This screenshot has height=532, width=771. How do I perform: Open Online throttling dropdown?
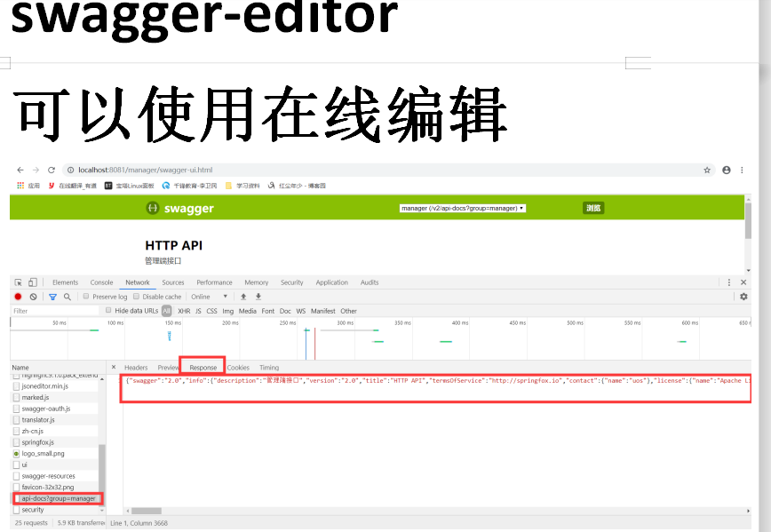(x=209, y=297)
